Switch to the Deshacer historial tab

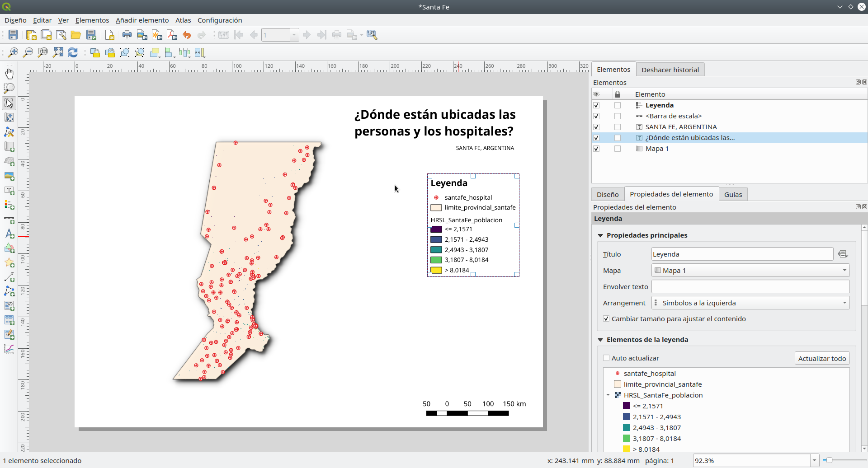coord(670,70)
